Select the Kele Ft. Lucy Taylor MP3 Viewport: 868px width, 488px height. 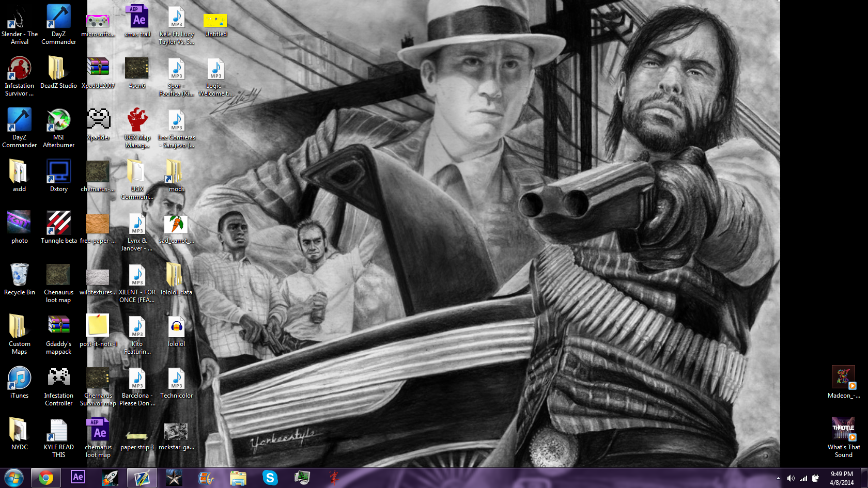click(x=177, y=24)
